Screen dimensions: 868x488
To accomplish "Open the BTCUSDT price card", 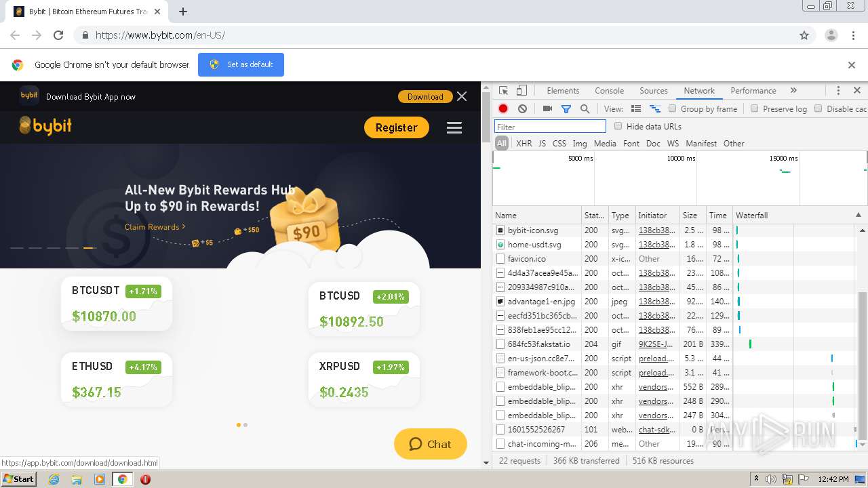I will click(117, 303).
